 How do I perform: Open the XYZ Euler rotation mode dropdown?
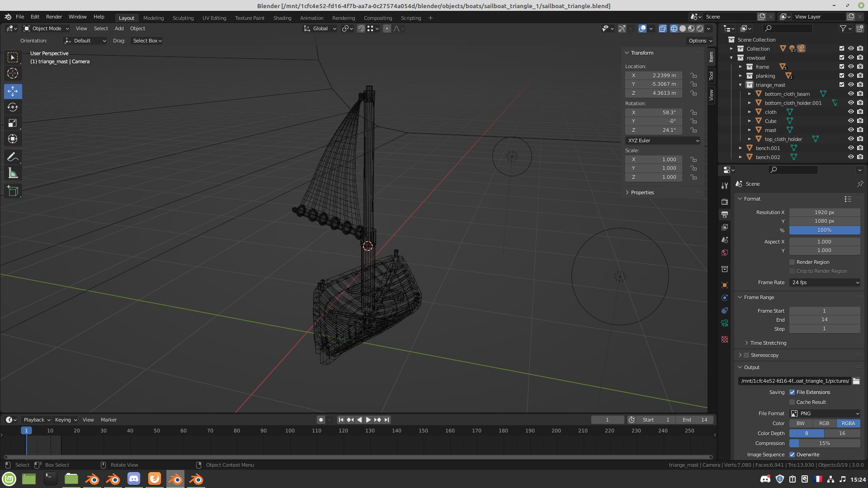pos(663,141)
